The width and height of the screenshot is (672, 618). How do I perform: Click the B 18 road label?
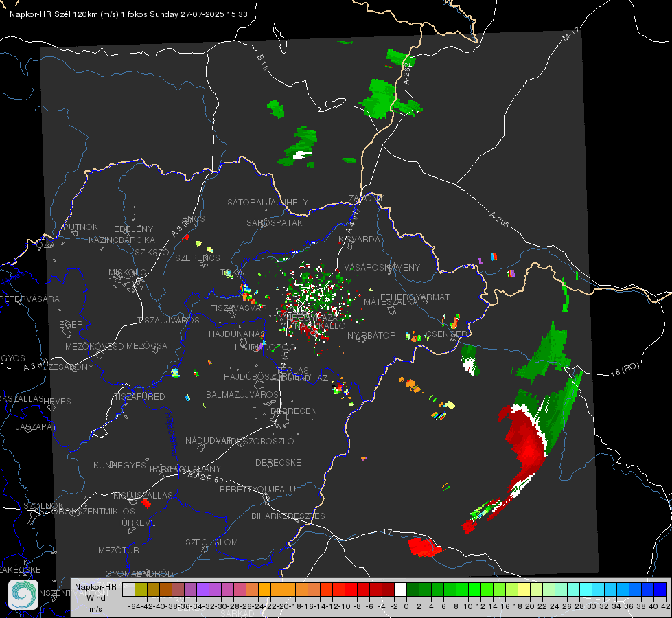(262, 62)
